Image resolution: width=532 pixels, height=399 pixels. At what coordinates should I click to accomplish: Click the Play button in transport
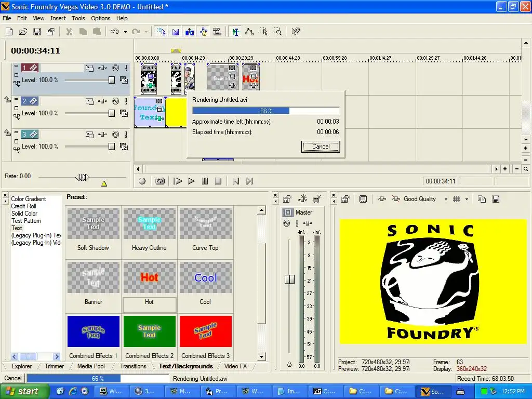pos(191,181)
